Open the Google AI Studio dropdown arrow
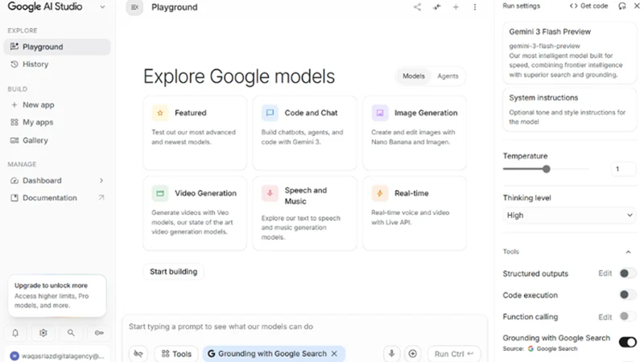Screen dimensions: 644x362 coord(102,7)
